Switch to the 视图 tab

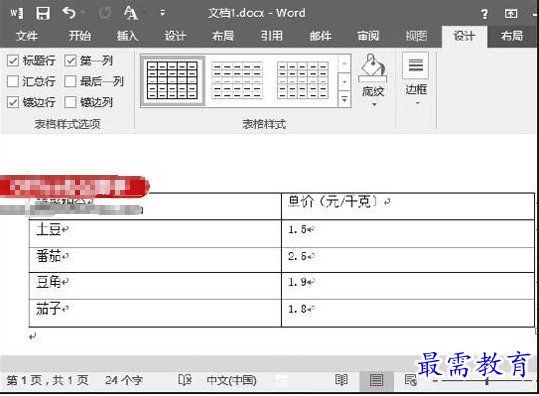click(416, 36)
